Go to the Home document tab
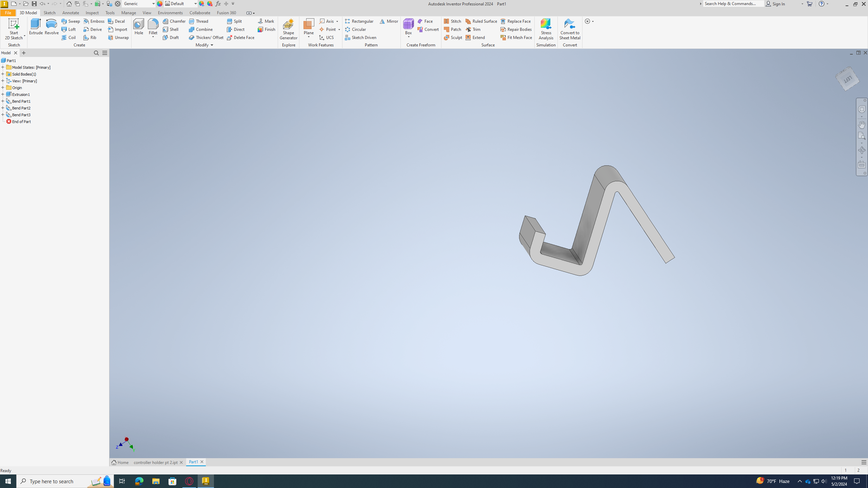The width and height of the screenshot is (868, 488). (120, 462)
